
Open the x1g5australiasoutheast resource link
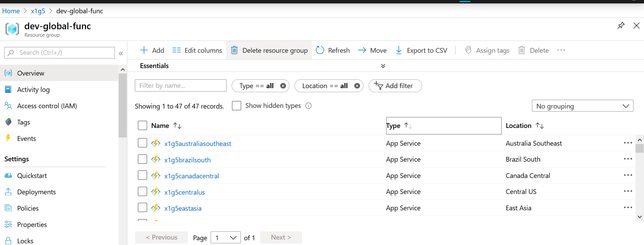click(x=197, y=144)
